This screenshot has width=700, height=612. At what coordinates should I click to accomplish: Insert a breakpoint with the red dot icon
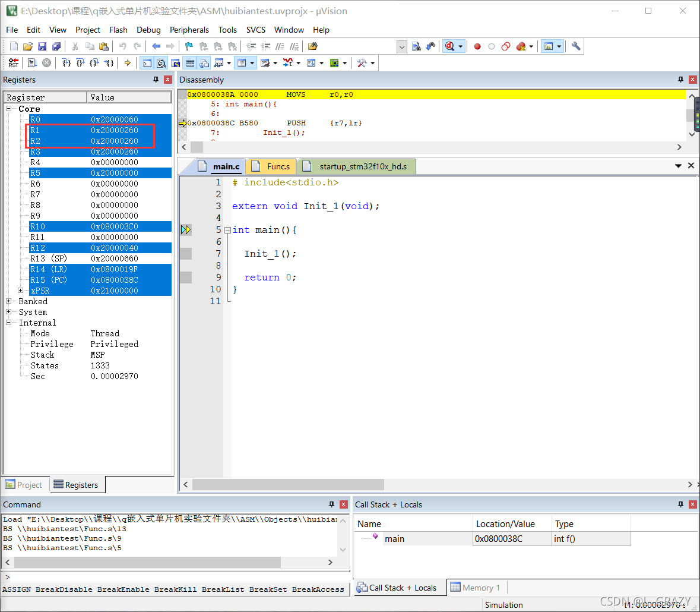477,46
